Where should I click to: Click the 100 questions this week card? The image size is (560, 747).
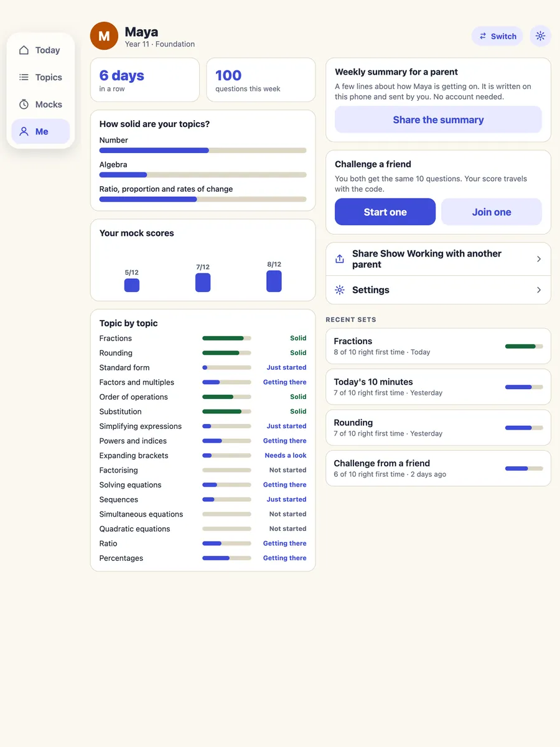(261, 80)
